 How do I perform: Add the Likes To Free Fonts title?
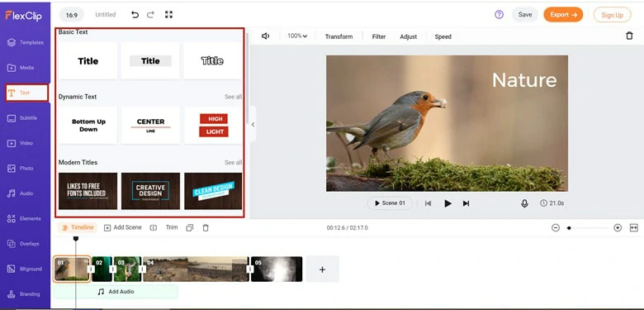[x=88, y=191]
